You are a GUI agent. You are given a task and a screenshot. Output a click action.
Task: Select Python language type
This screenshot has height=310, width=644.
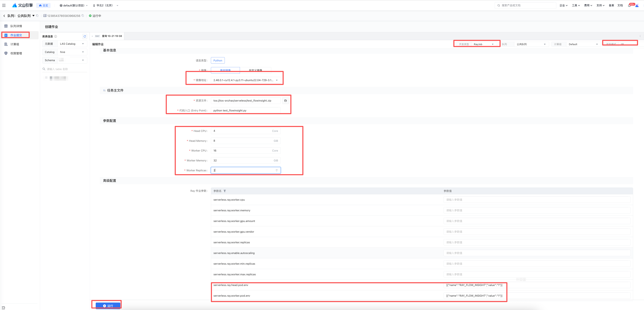(218, 61)
